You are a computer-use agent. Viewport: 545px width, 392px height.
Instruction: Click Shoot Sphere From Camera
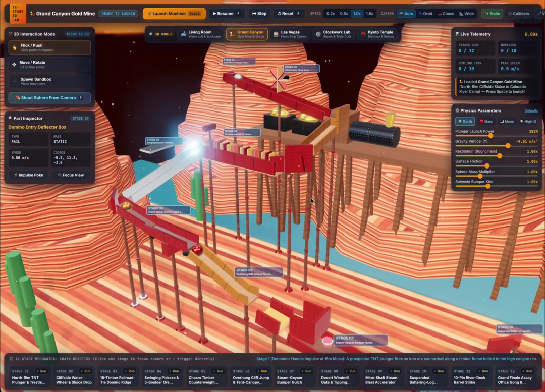pos(49,98)
